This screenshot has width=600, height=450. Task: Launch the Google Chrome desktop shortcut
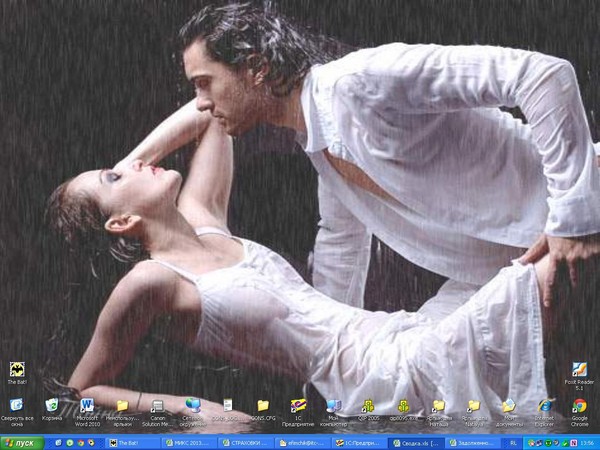click(x=579, y=412)
